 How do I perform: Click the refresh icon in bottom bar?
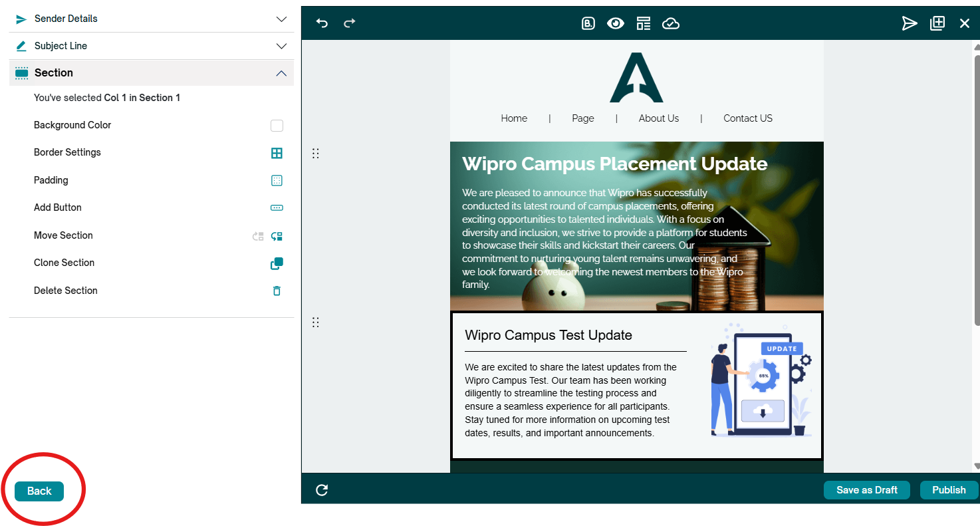[x=322, y=490]
